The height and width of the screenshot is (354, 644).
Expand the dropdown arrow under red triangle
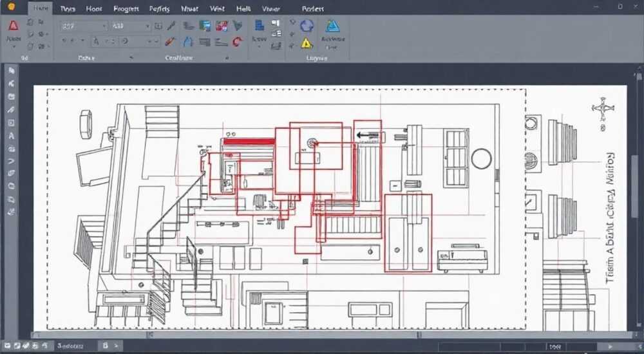click(13, 47)
